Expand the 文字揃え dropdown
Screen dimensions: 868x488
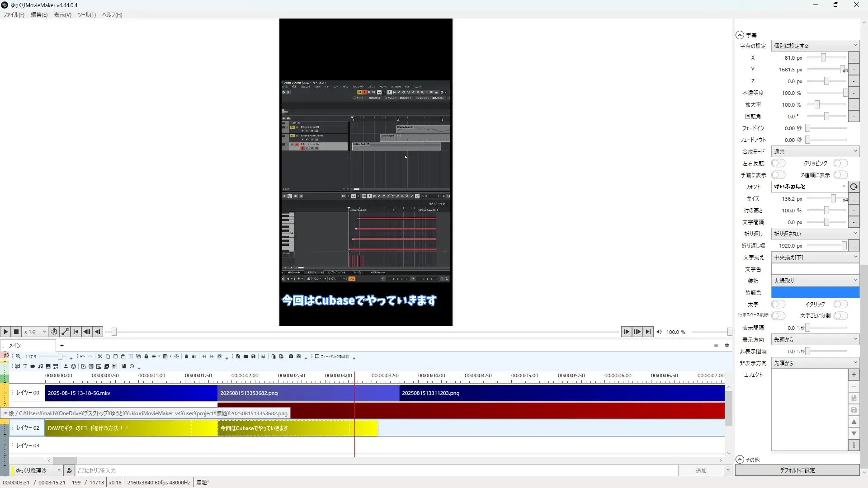coord(815,257)
